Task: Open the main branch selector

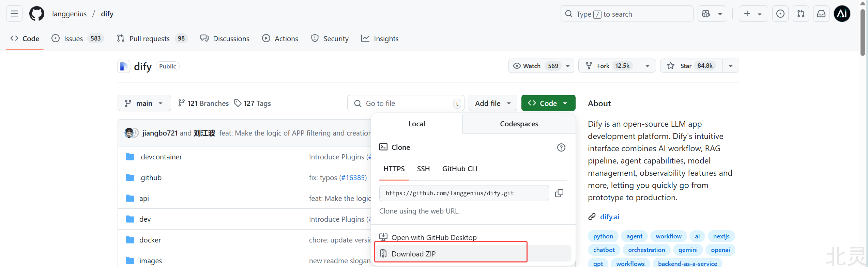Action: (x=144, y=103)
